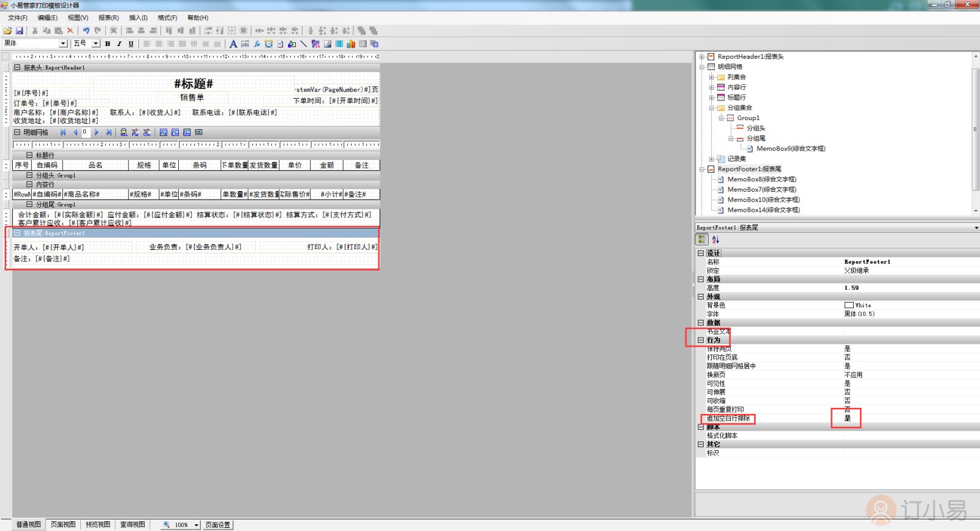Viewport: 980px width, 531px height.
Task: Open the 文件(F) menu
Action: [17, 18]
